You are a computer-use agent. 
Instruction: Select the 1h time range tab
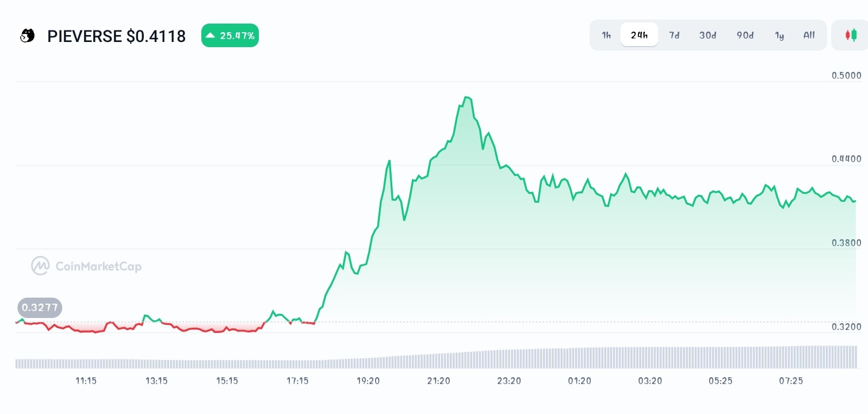[606, 35]
